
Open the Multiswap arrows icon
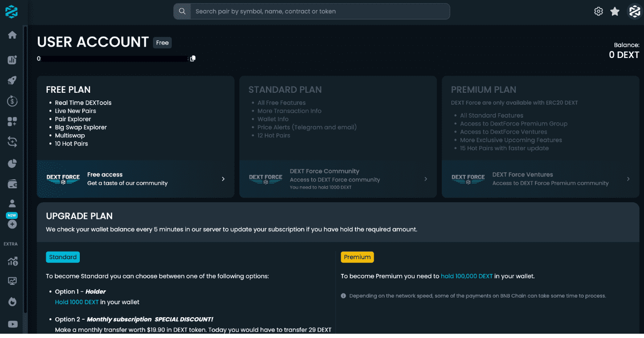12,142
